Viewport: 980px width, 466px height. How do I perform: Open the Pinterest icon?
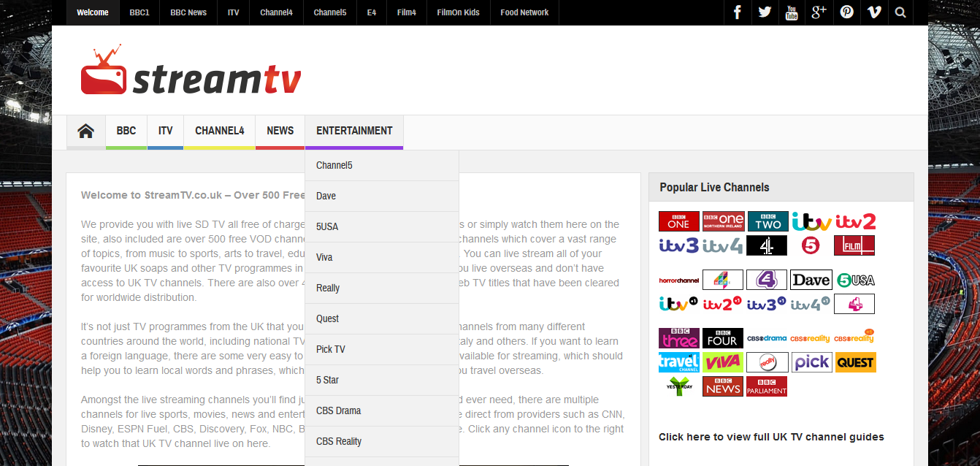coord(846,12)
